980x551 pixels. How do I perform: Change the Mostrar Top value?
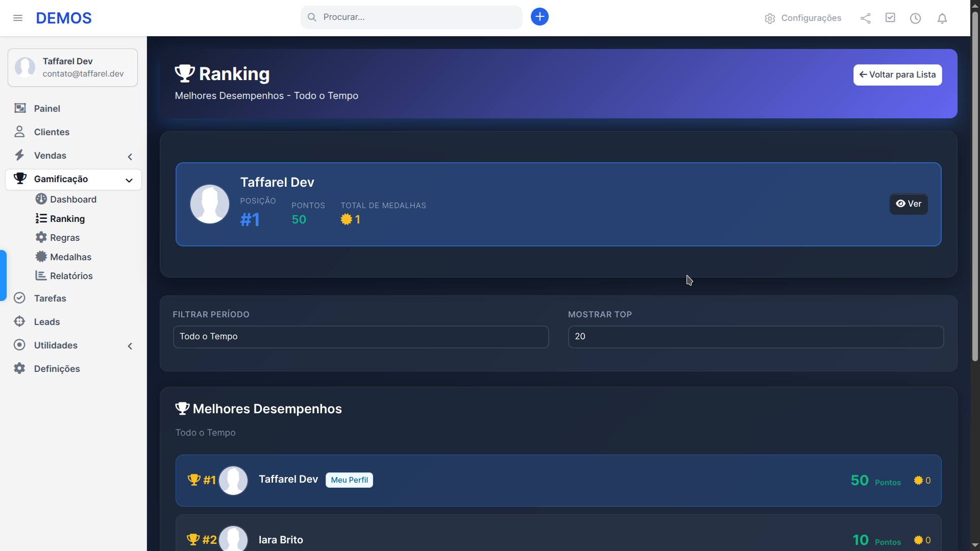click(756, 336)
